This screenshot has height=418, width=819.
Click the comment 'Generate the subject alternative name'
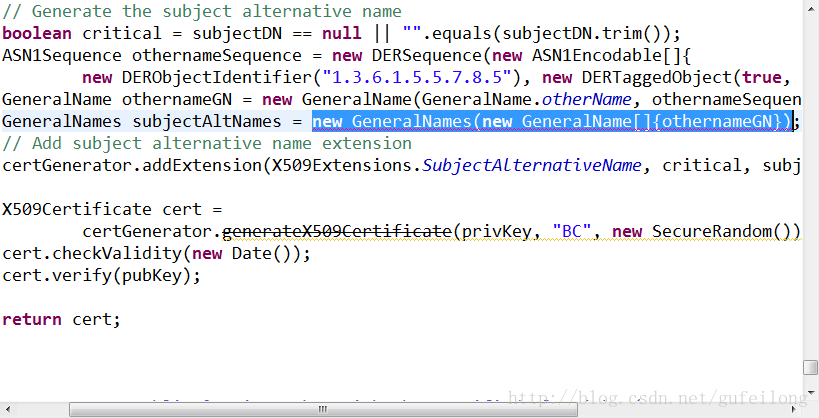click(x=202, y=11)
